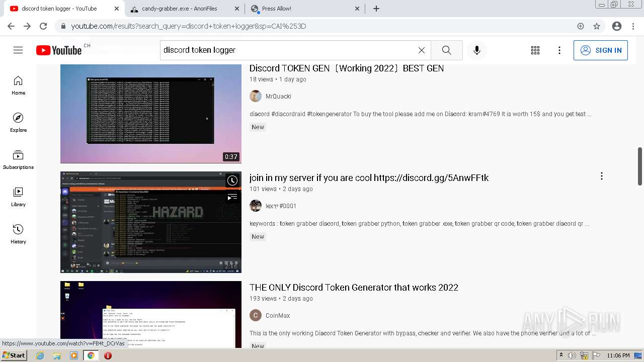This screenshot has height=362, width=644.
Task: Open the Chrome three-dot menu
Action: click(x=633, y=26)
